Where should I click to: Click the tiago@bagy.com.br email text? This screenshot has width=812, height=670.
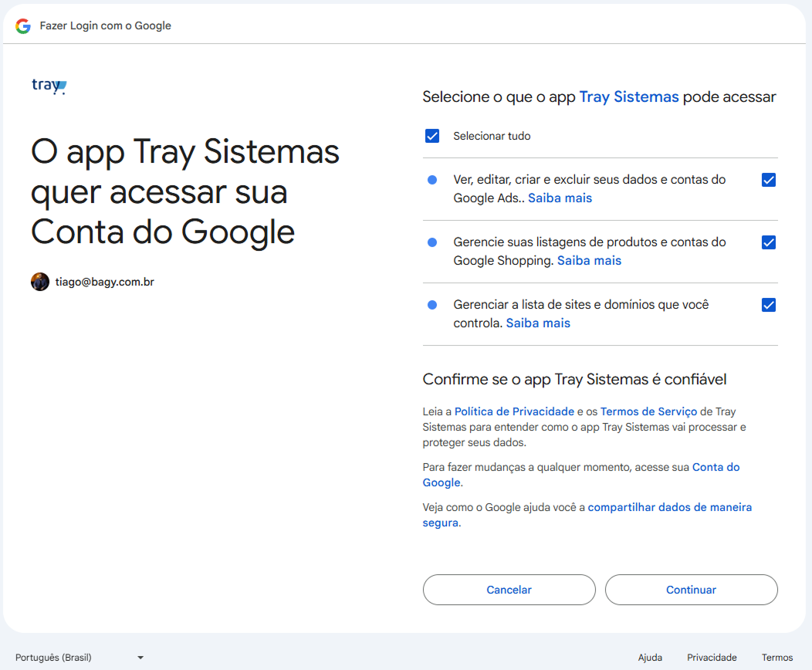click(105, 282)
